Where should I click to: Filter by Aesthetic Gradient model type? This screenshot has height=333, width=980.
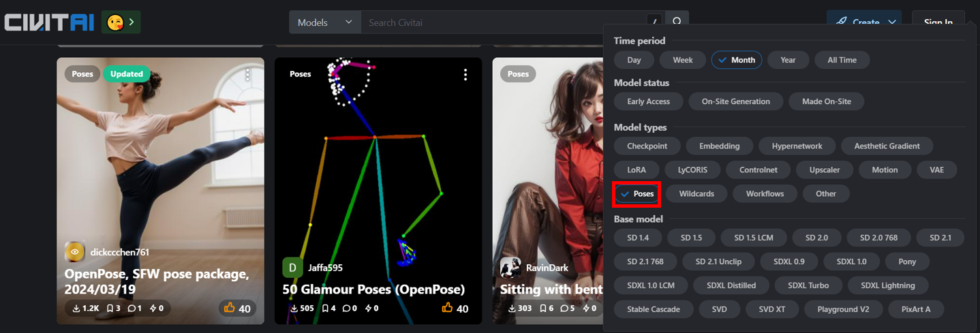pyautogui.click(x=887, y=146)
